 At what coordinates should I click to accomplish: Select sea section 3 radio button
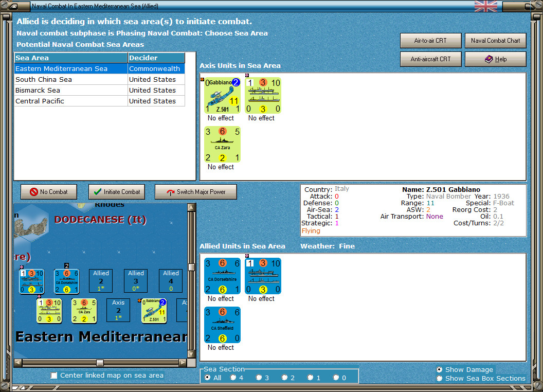(x=259, y=378)
